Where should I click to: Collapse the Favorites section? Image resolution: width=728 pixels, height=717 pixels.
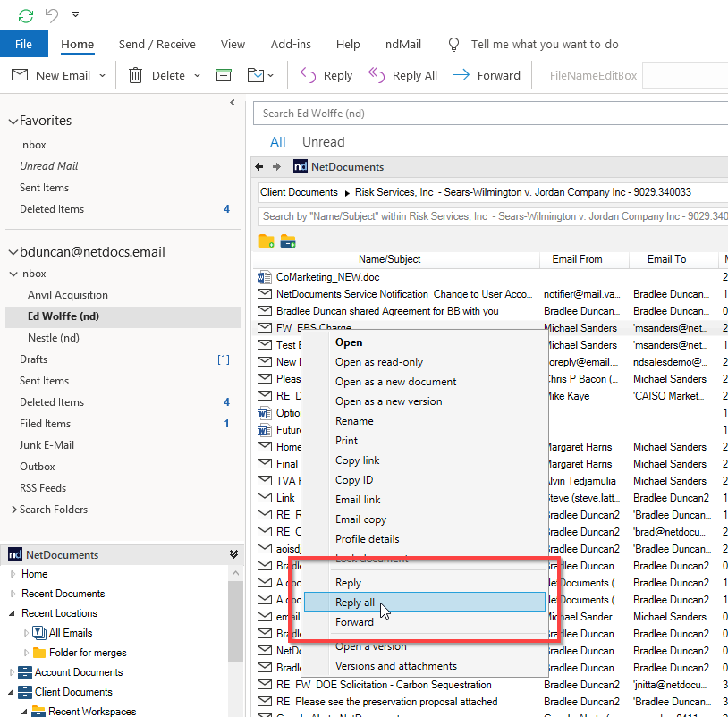13,120
